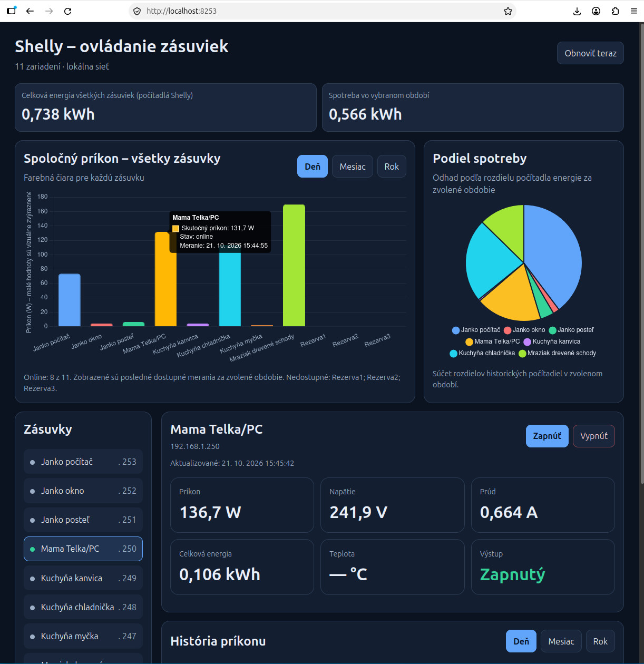Viewport: 644px width, 664px height.
Task: Select Mama Telka/PC in the socket list
Action: point(83,549)
